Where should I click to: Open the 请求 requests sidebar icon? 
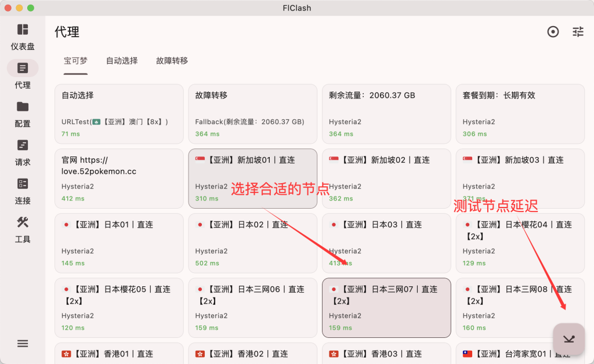pyautogui.click(x=23, y=145)
